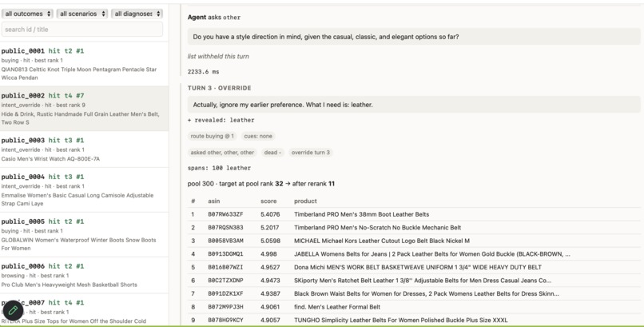The height and width of the screenshot is (327, 644).
Task: Click the dead - tag
Action: coord(272,153)
